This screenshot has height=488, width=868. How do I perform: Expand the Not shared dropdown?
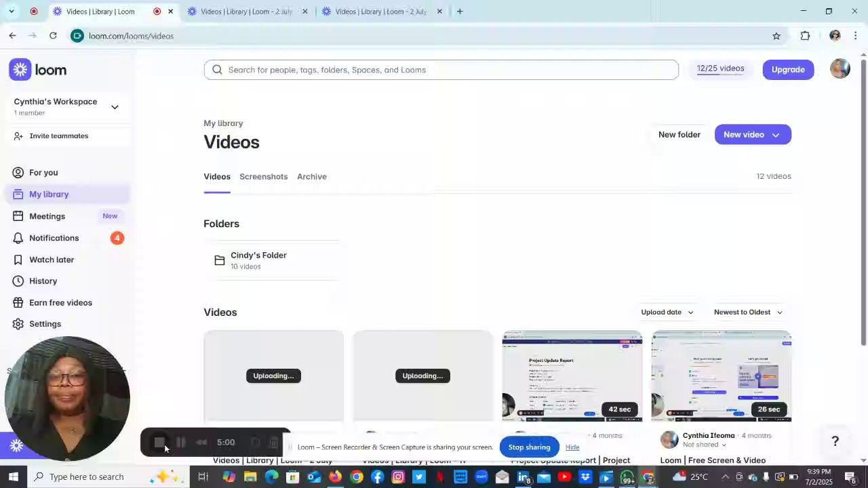[705, 445]
